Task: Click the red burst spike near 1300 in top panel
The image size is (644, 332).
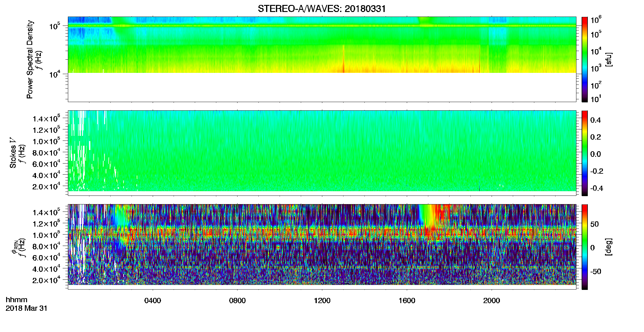Action: [x=343, y=59]
